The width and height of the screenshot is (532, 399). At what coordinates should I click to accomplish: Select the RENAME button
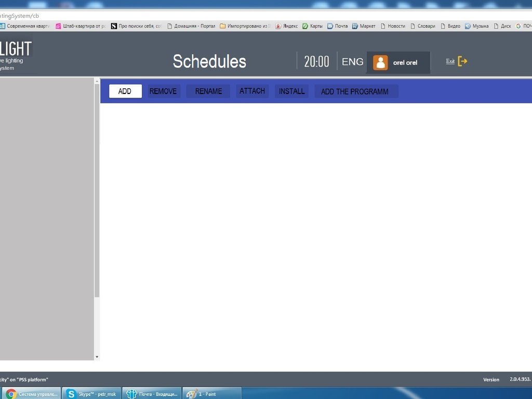[208, 91]
